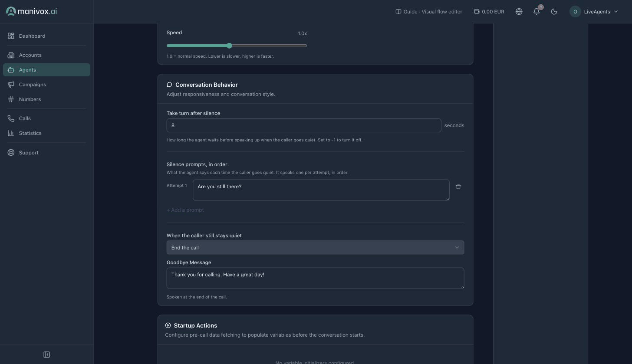Click the Campaigns megaphone icon
This screenshot has width=632, height=364.
click(11, 85)
